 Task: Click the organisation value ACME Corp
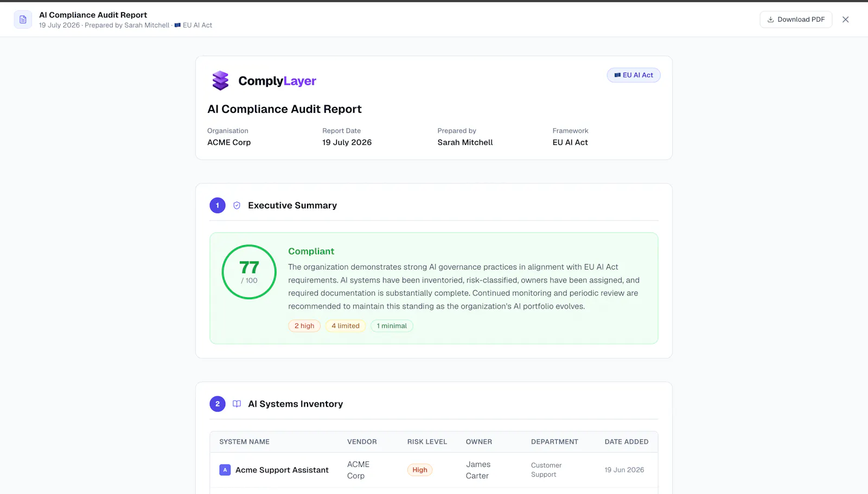[x=229, y=143]
